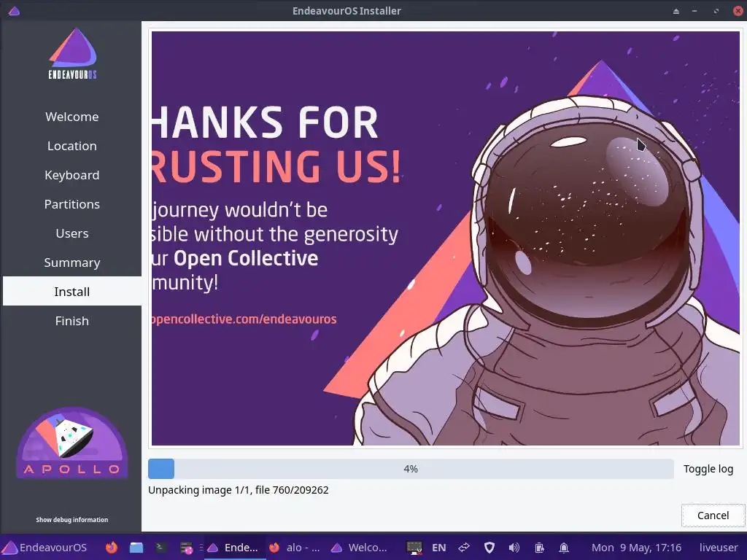Minimize the installer window
Viewport: 747px width, 560px height.
[x=694, y=11]
